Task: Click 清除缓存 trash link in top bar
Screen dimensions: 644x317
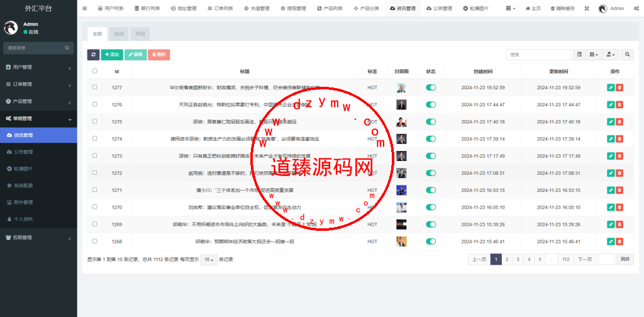Action: coord(562,8)
